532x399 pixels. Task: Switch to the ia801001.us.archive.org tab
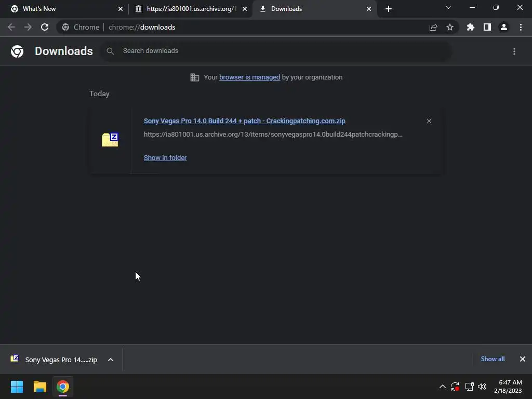click(x=190, y=9)
